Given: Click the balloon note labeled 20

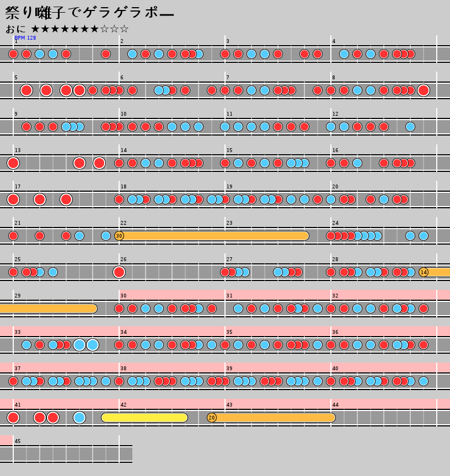Looking at the screenshot, I should 212,418.
